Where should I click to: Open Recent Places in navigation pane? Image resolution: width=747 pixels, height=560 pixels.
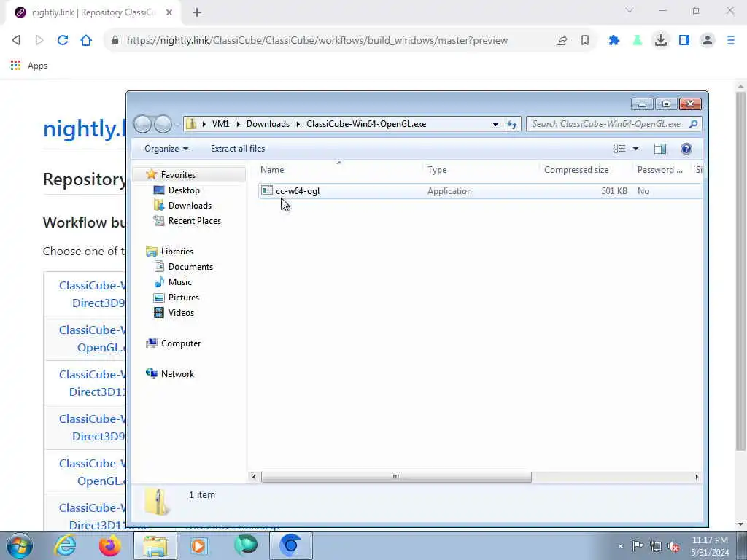point(194,220)
